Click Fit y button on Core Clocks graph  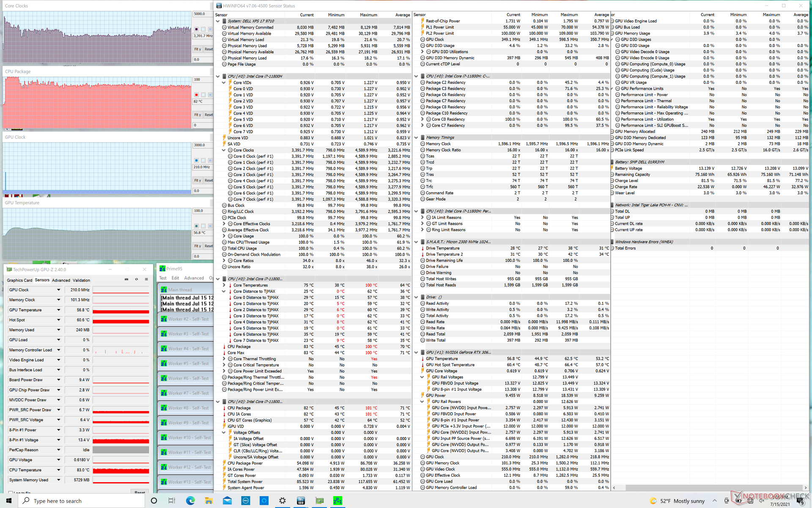coord(198,49)
